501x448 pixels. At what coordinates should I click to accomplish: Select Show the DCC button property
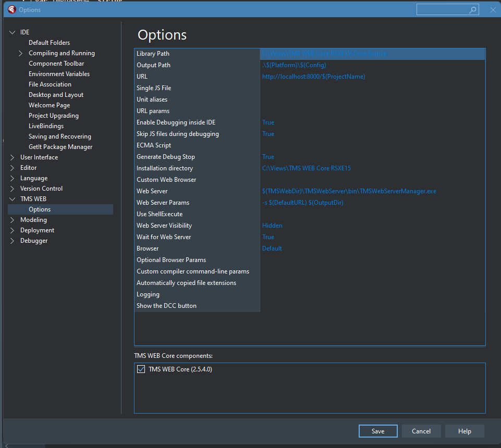pyautogui.click(x=197, y=306)
